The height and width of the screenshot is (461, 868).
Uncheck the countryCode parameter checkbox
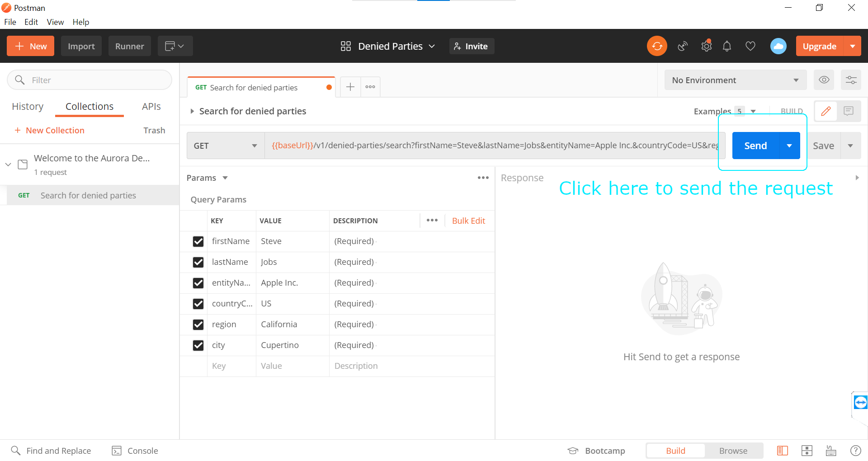click(x=198, y=304)
